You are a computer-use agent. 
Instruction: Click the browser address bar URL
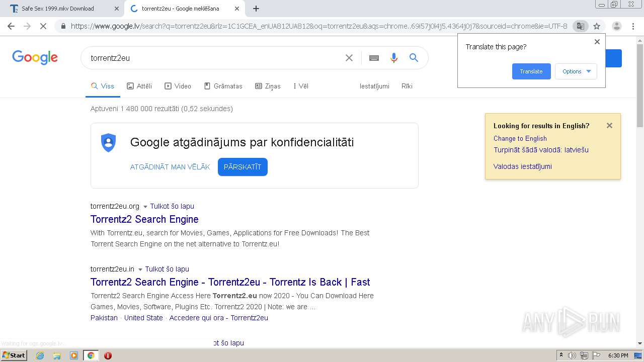click(x=319, y=26)
